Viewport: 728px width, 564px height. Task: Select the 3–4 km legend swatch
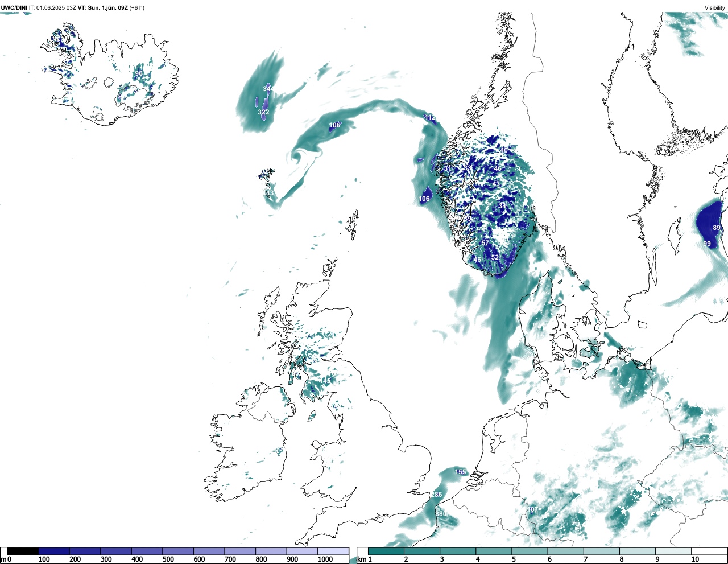click(458, 551)
